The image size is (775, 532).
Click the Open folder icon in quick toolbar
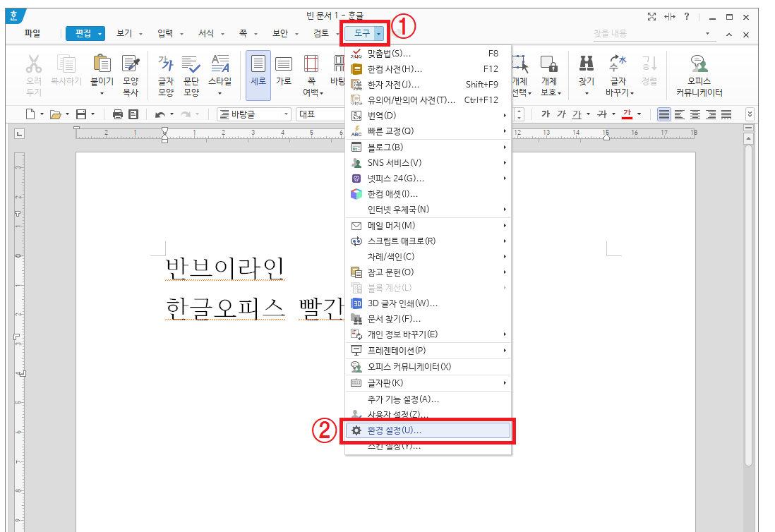click(55, 114)
